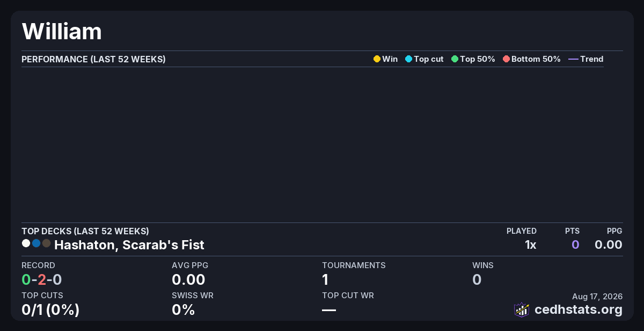The height and width of the screenshot is (331, 644).
Task: Open the cedhstats.org site link
Action: coord(579,310)
